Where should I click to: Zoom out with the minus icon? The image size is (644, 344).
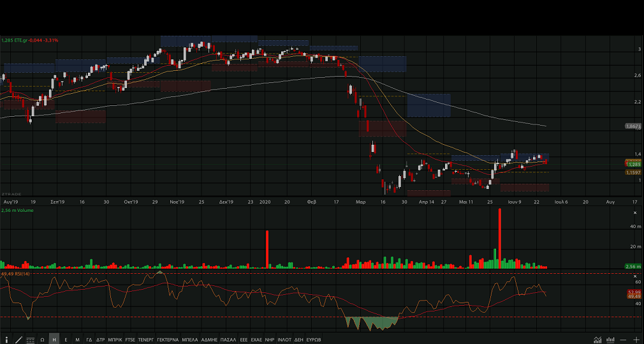(x=623, y=340)
